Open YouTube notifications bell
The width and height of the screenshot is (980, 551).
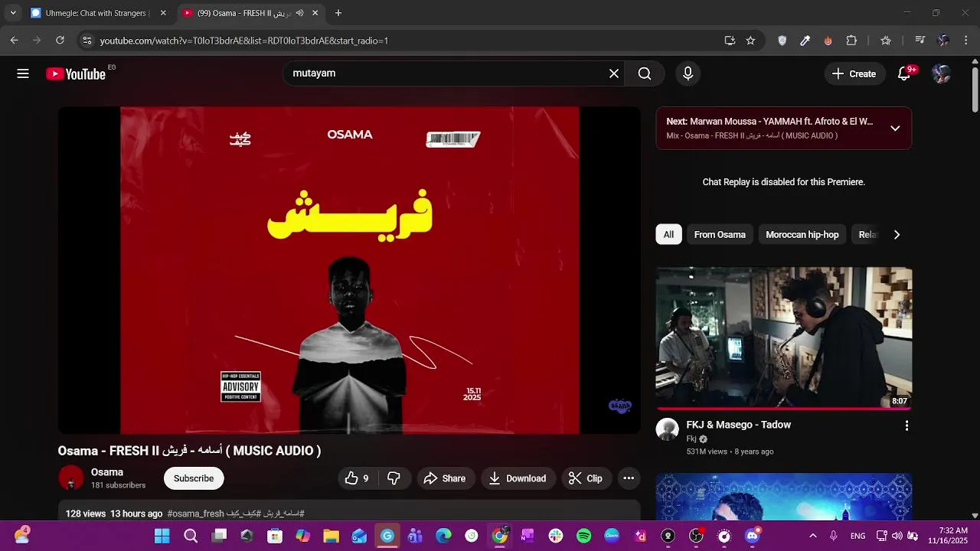point(904,73)
